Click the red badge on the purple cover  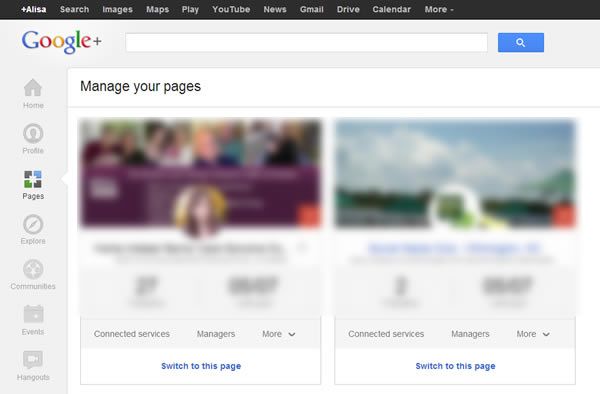(x=308, y=216)
